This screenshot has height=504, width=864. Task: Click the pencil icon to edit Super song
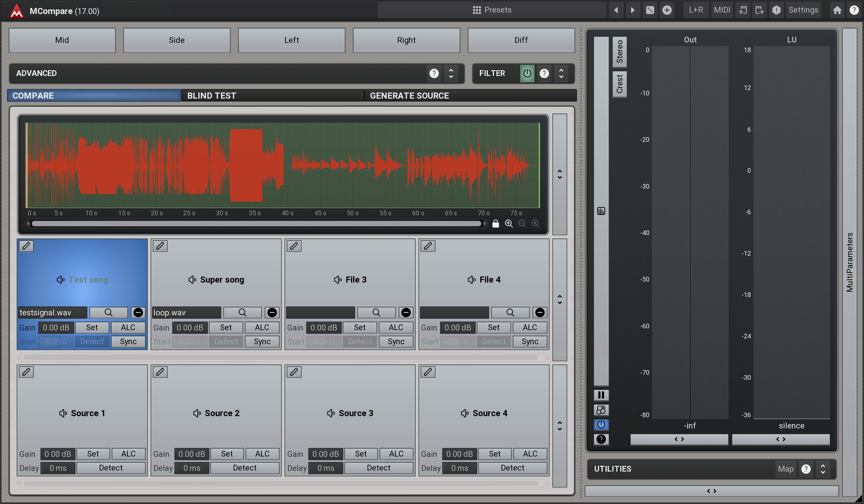click(160, 246)
